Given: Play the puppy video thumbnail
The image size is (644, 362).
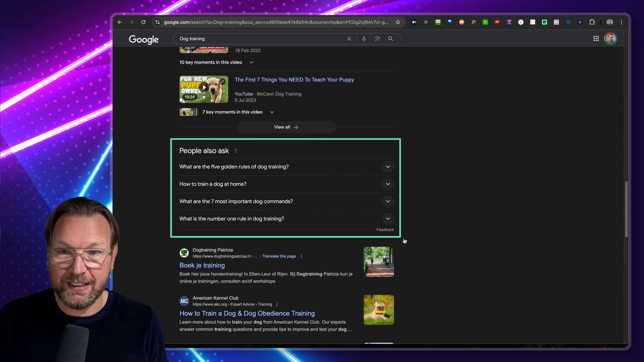Looking at the screenshot, I should (204, 89).
